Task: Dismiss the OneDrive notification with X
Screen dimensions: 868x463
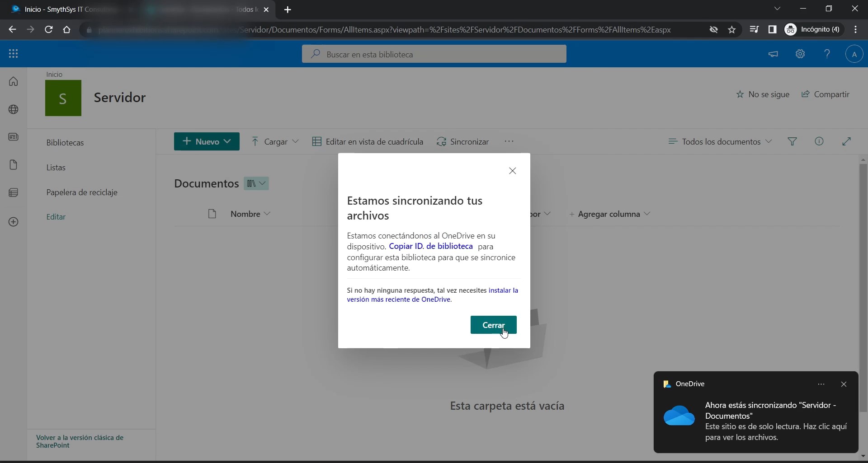Action: pyautogui.click(x=844, y=384)
